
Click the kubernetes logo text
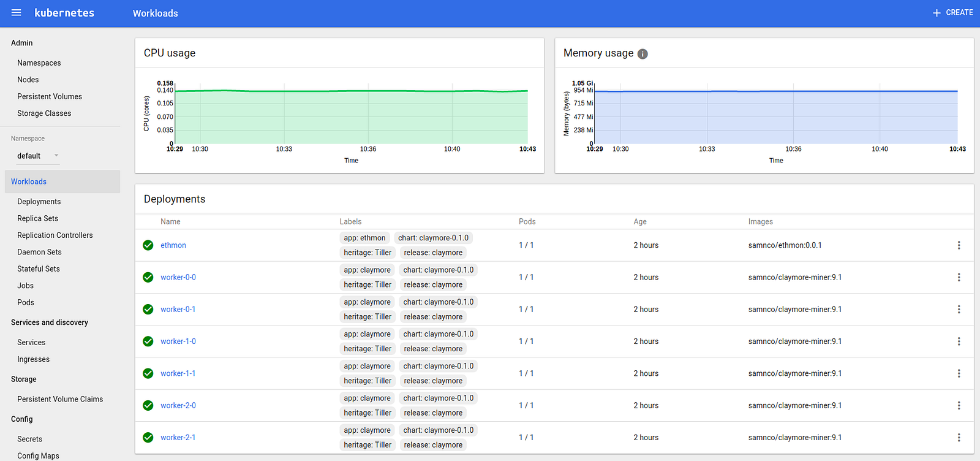click(x=64, y=13)
